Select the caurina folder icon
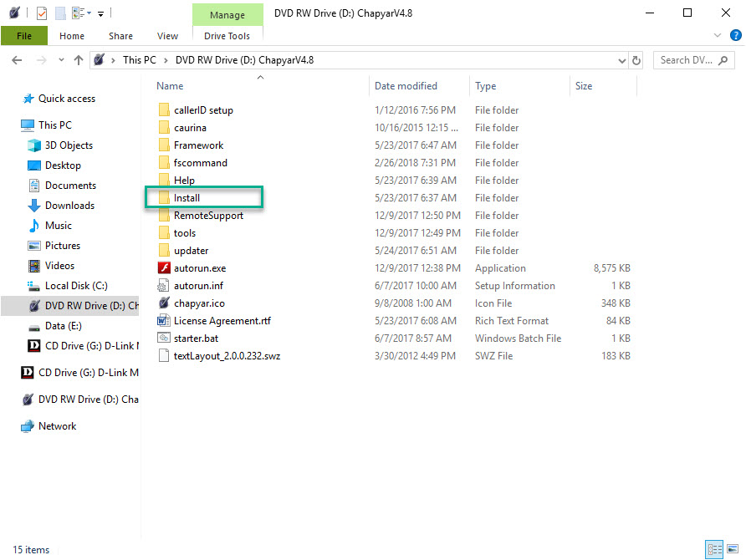 164,127
